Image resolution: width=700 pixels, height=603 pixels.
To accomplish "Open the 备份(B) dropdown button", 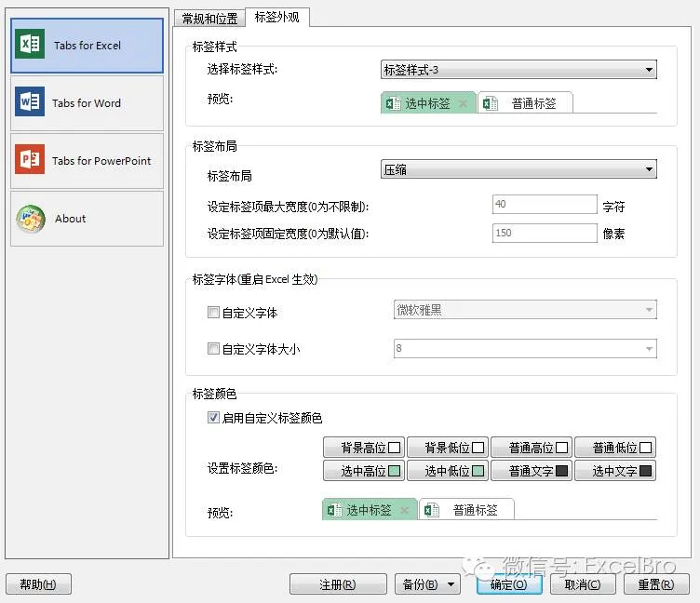I will [x=427, y=584].
